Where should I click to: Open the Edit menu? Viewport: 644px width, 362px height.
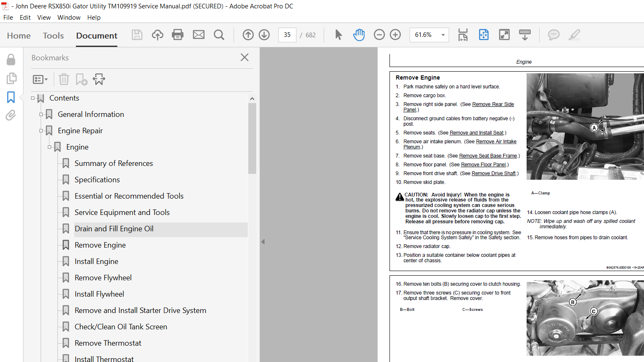pyautogui.click(x=25, y=18)
